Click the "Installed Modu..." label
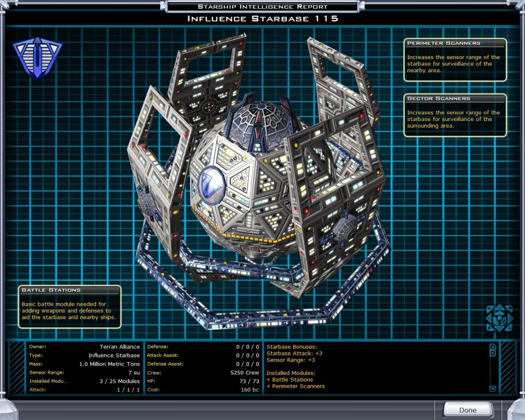 pos(48,381)
